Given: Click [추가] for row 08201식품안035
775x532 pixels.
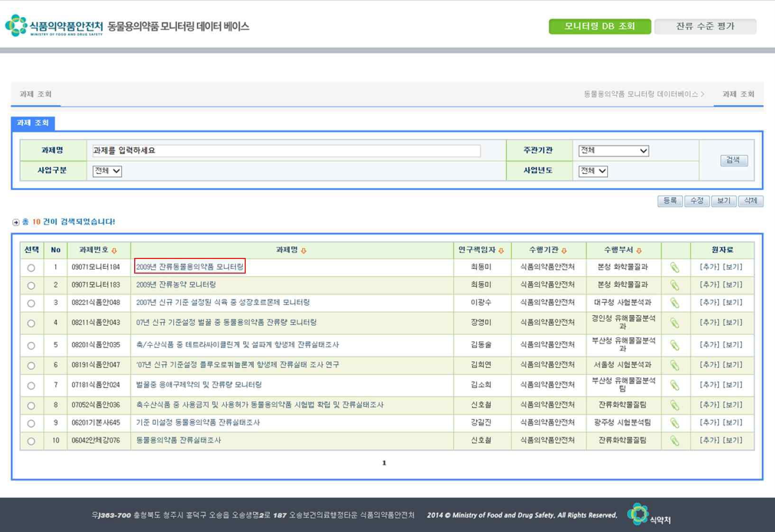Looking at the screenshot, I should 710,345.
